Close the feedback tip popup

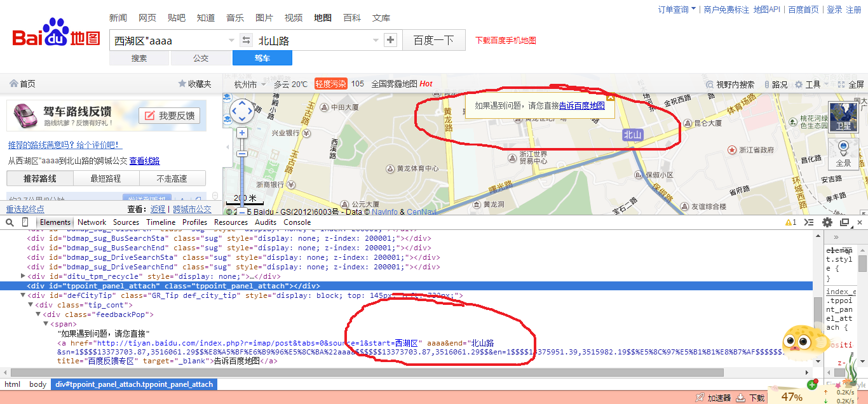pos(610,97)
